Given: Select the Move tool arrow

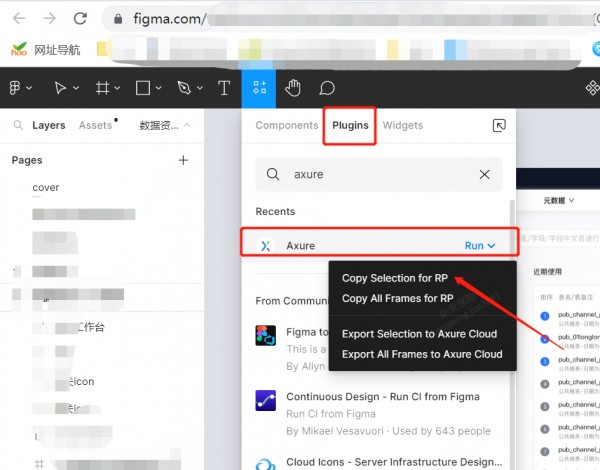Looking at the screenshot, I should coord(60,88).
